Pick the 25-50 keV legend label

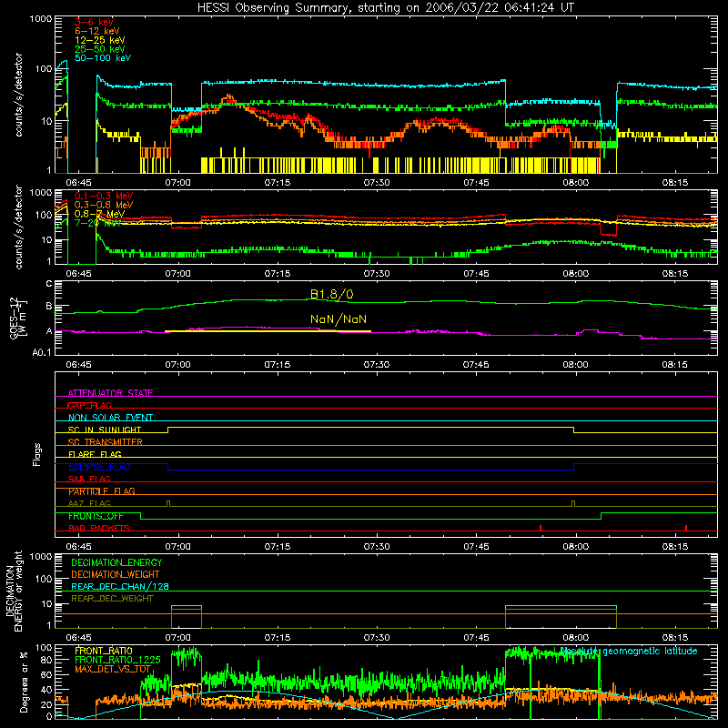(x=99, y=49)
